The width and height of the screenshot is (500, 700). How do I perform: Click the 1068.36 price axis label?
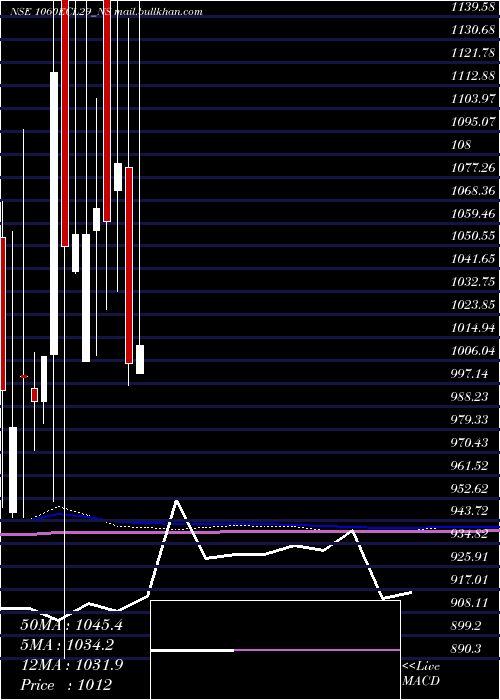click(473, 191)
